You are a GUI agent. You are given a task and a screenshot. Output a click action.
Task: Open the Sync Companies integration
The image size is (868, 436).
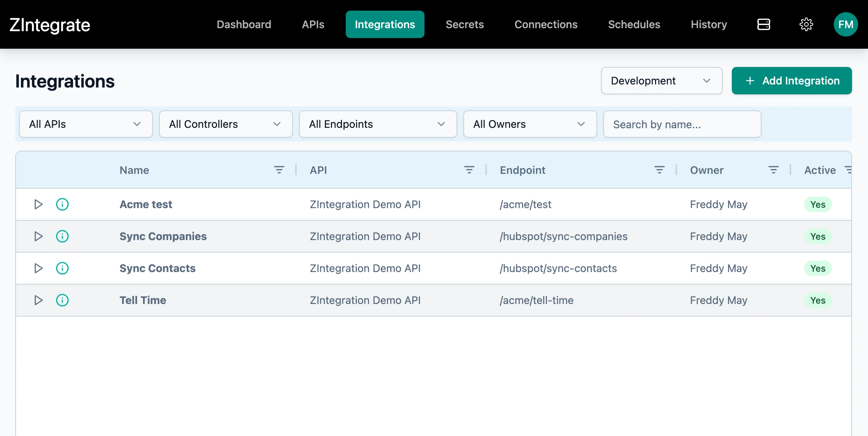click(x=163, y=236)
